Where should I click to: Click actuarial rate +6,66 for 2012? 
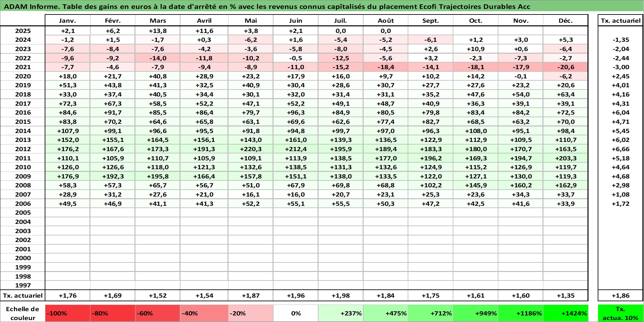621,149
